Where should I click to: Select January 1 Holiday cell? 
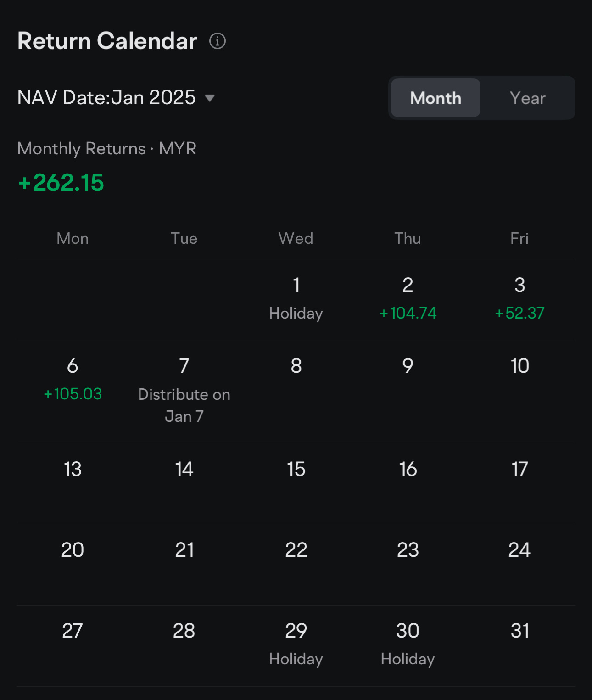tap(296, 300)
